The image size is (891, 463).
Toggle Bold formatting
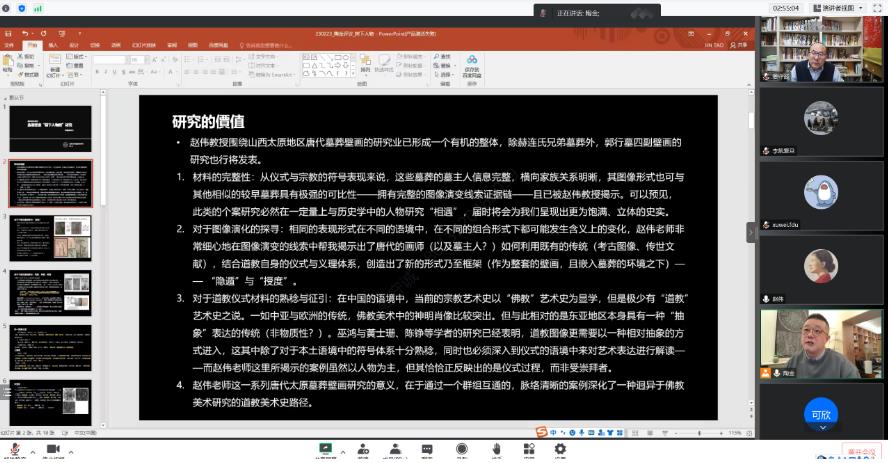click(97, 72)
